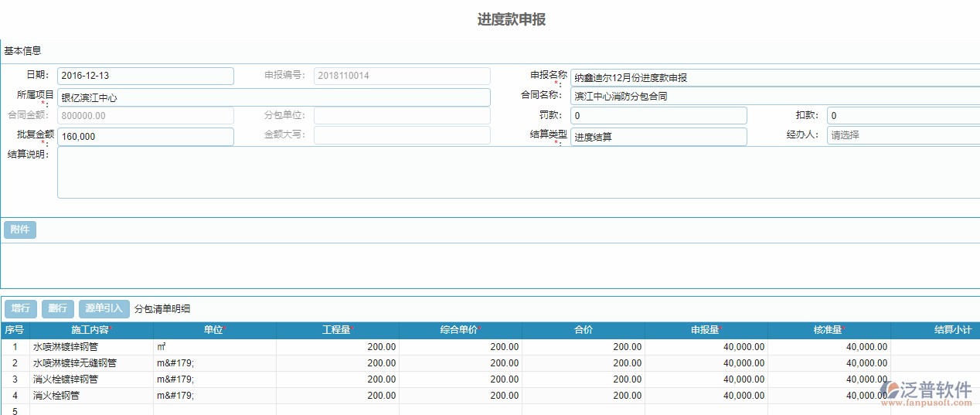Image resolution: width=980 pixels, height=415 pixels.
Task: Click the 结算说明 text area
Action: 518,172
